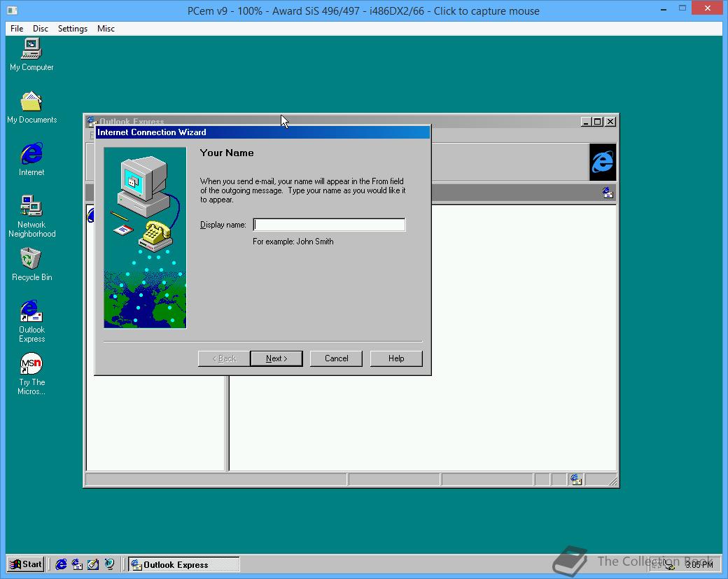Launch Internet Explorer from Quick Launch
This screenshot has width=728, height=579.
pyautogui.click(x=61, y=564)
